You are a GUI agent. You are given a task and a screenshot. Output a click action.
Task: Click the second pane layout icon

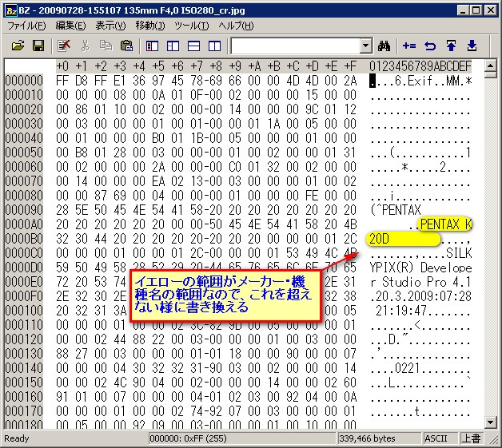click(x=173, y=46)
